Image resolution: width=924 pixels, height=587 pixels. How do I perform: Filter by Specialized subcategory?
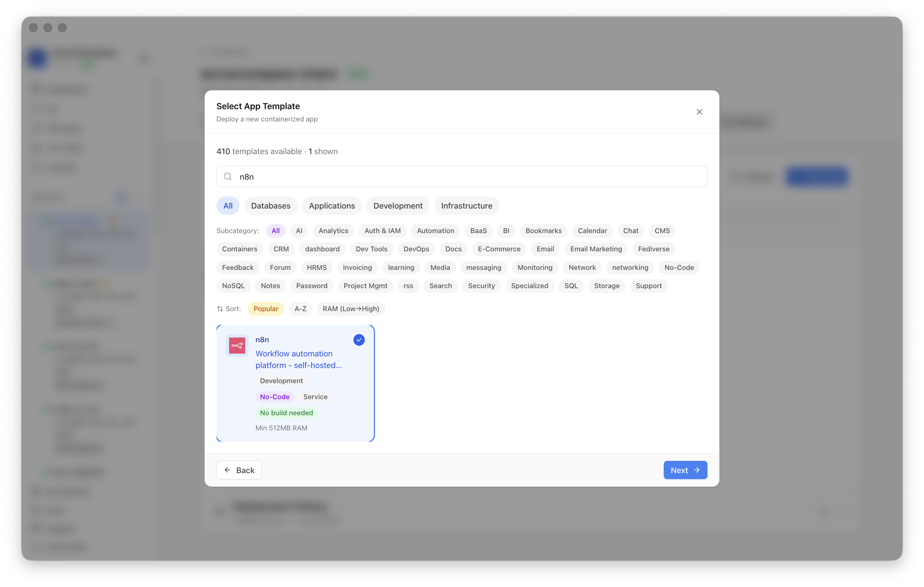pos(529,286)
